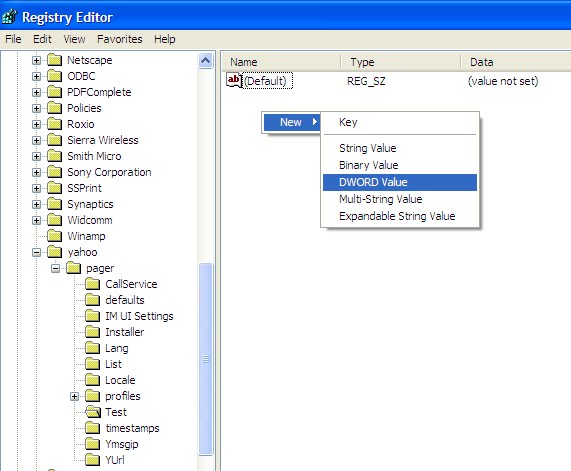Select the Test key label
Image resolution: width=571 pixels, height=471 pixels.
(116, 412)
